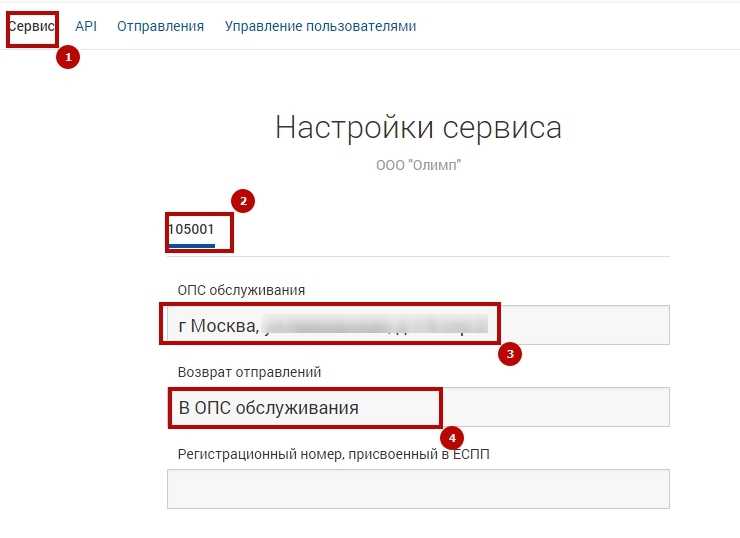Click the ООО "Олимп" company name

(418, 165)
